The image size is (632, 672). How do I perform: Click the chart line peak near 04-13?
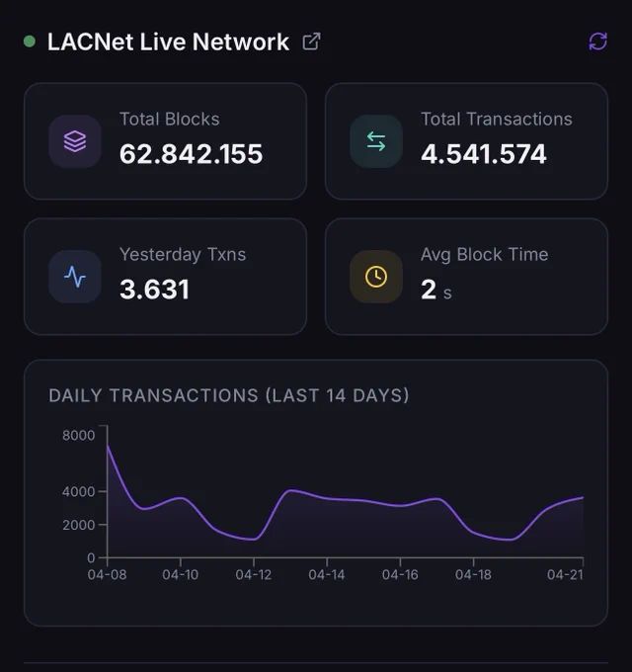coord(290,490)
